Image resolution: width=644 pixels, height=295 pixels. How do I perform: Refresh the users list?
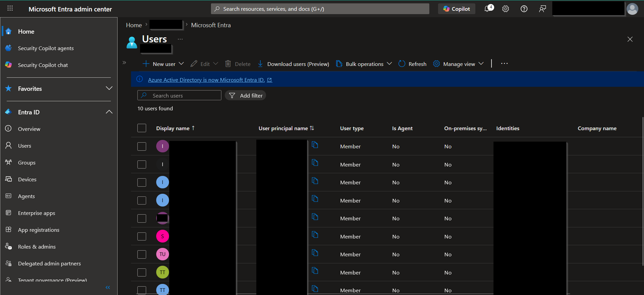coord(412,64)
